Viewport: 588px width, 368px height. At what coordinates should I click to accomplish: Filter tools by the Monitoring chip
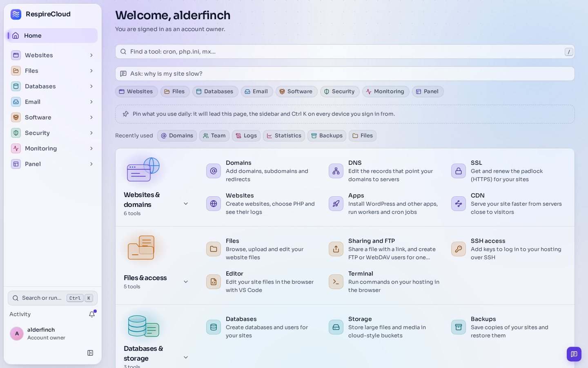click(385, 92)
